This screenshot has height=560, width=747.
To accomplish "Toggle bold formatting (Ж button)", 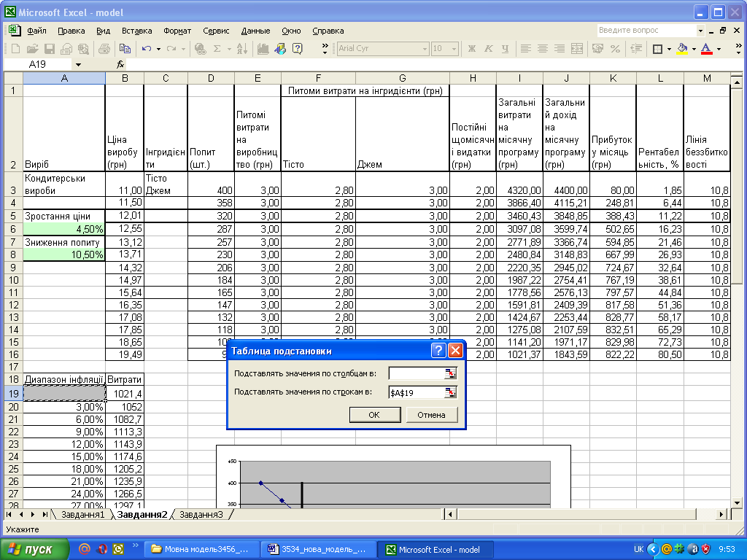I will click(x=471, y=49).
